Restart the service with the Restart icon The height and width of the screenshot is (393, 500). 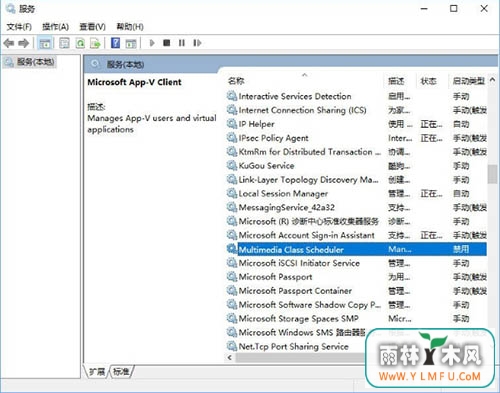[x=197, y=43]
